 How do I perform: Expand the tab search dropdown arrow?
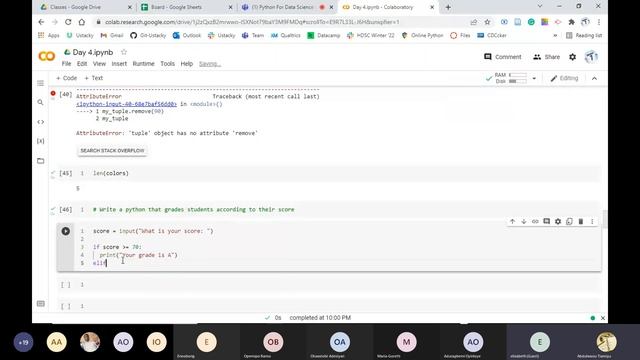pyautogui.click(x=540, y=7)
